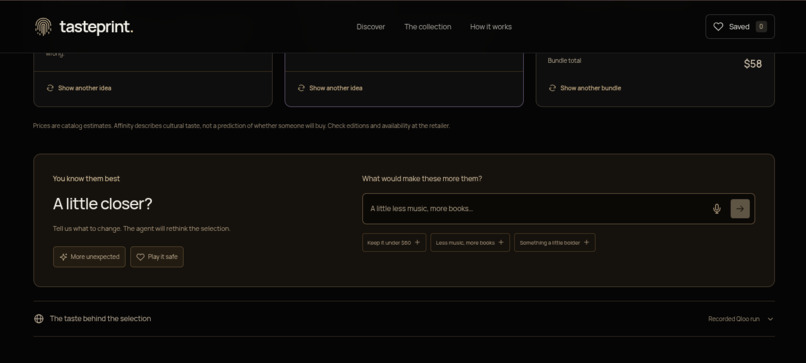Image resolution: width=806 pixels, height=363 pixels.
Task: Show another idea in the first card
Action: [79, 88]
